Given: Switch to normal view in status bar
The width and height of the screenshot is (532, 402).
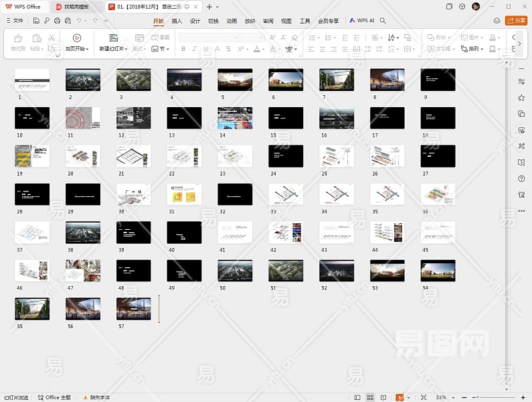Looking at the screenshot, I should click(x=358, y=397).
